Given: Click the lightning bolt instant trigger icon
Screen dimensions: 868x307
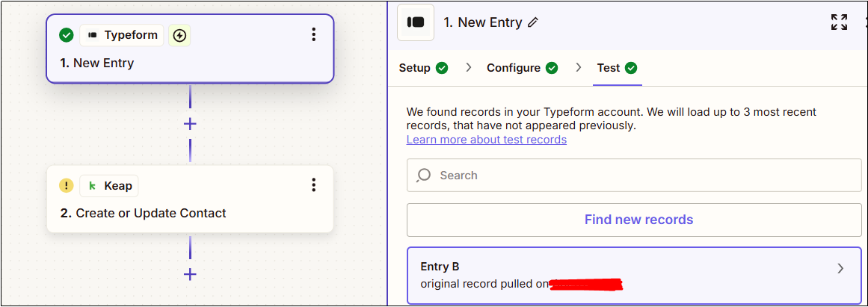Looking at the screenshot, I should coord(179,35).
